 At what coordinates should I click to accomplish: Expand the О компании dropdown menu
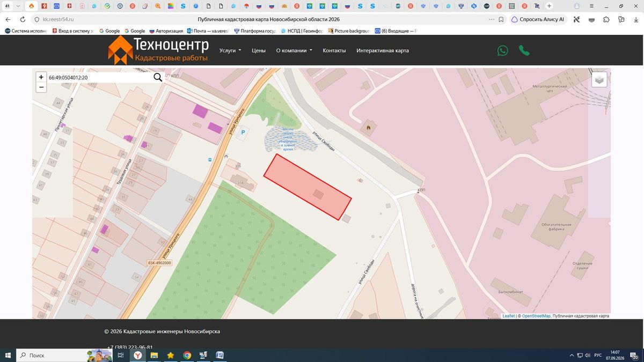point(294,50)
